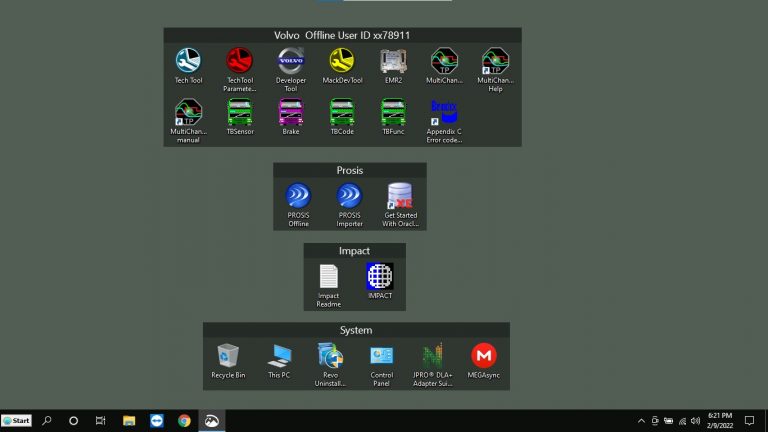Viewport: 768px width, 432px height.
Task: Open the TBSensor truck icon
Action: [239, 111]
